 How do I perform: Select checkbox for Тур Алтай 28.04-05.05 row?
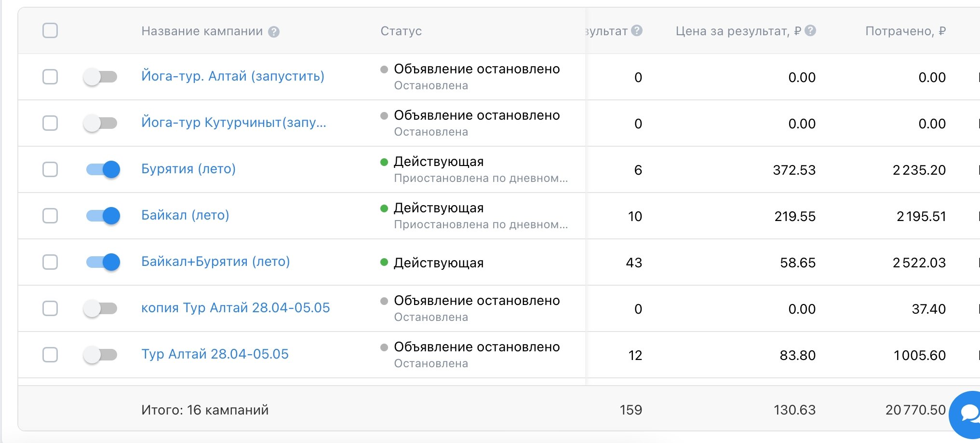pos(50,355)
